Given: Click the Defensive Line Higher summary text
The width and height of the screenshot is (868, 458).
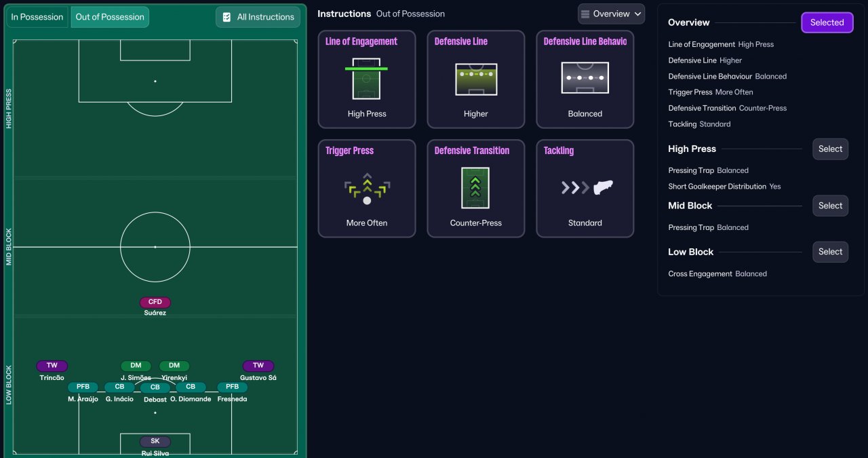Looking at the screenshot, I should click(x=705, y=60).
